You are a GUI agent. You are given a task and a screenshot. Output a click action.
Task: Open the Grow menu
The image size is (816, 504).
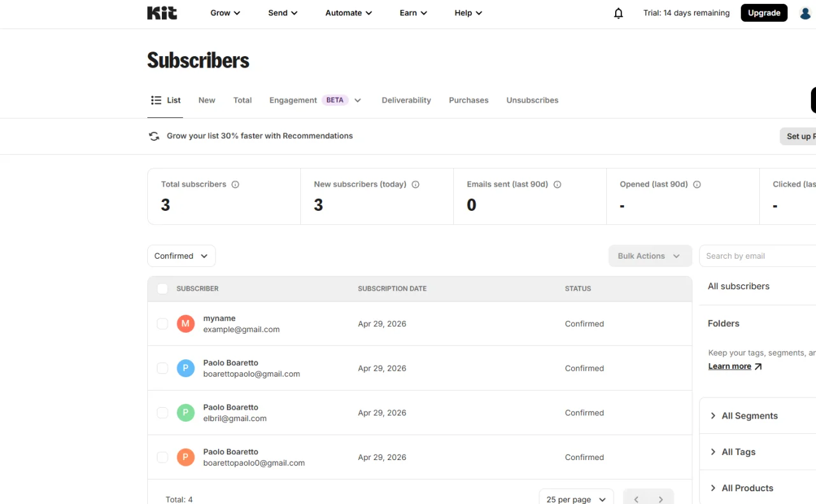pos(225,13)
